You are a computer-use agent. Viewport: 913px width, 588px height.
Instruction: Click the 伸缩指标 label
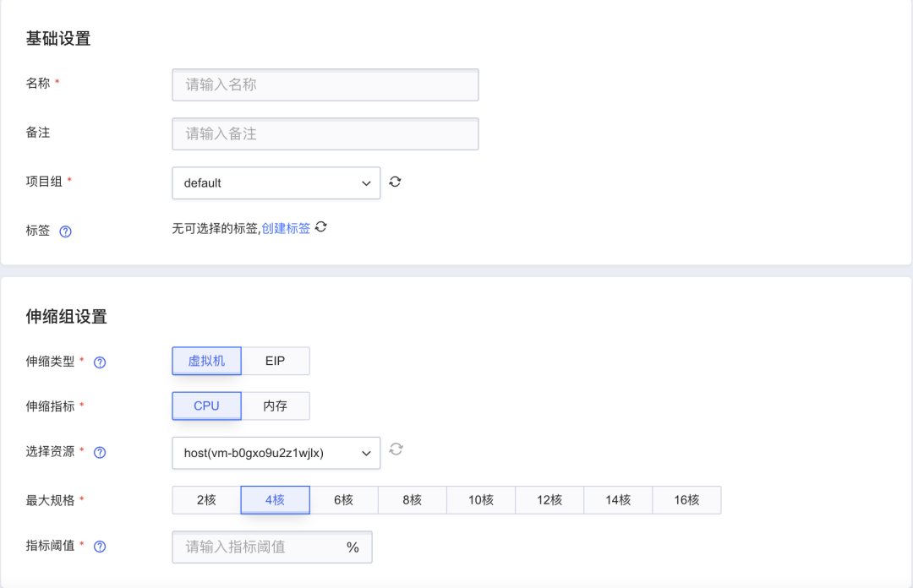tap(50, 406)
